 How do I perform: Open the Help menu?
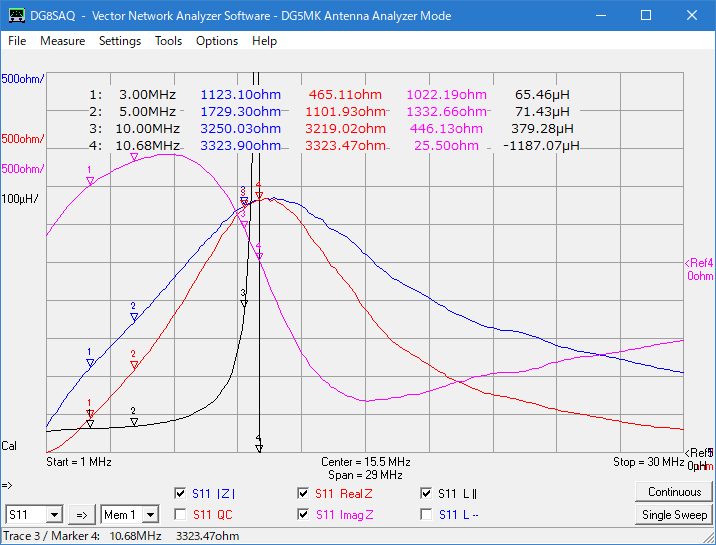264,41
